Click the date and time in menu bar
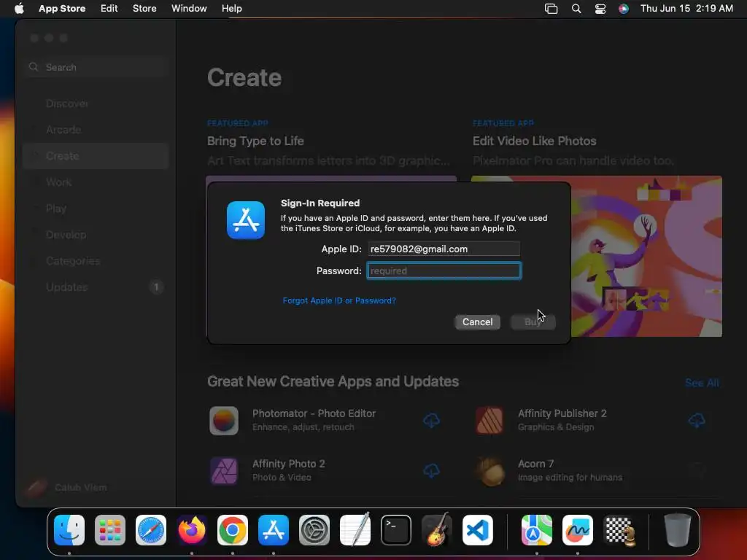Viewport: 747px width, 560px height. 686,9
